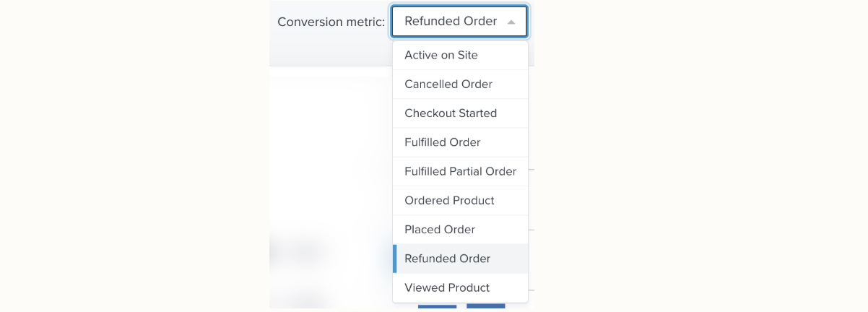Choose Fulfilled Partial Order metric
The width and height of the screenshot is (868, 312).
pyautogui.click(x=460, y=171)
